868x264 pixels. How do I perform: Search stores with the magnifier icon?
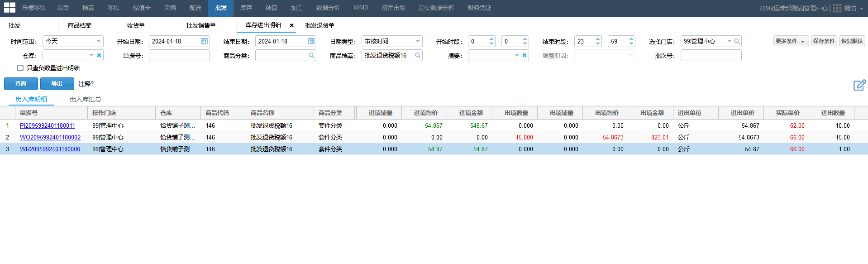click(x=737, y=41)
